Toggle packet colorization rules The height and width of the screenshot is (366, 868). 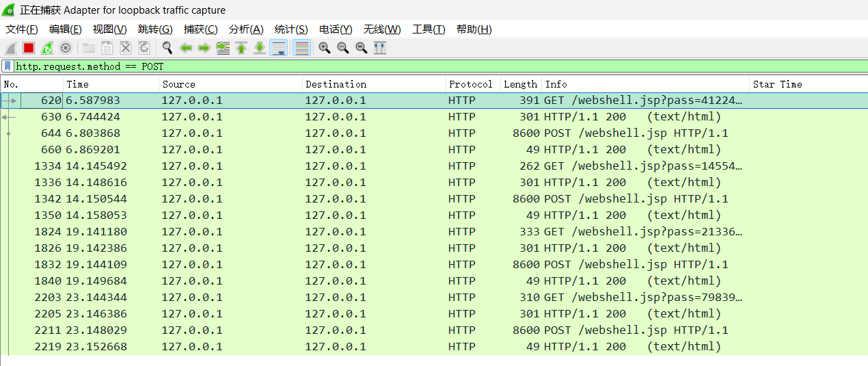301,48
